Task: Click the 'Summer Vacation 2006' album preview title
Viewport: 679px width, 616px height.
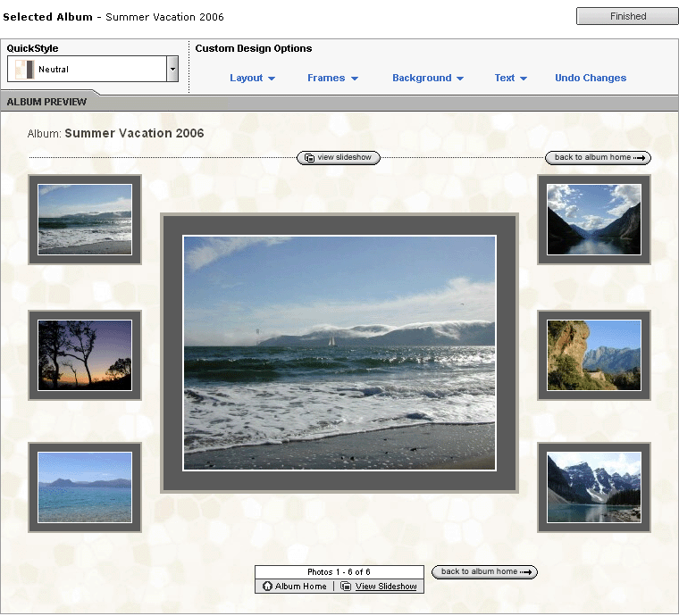Action: pos(134,133)
